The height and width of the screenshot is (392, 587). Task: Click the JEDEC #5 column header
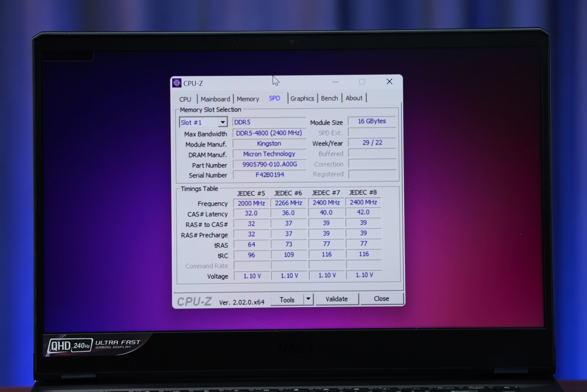point(251,193)
